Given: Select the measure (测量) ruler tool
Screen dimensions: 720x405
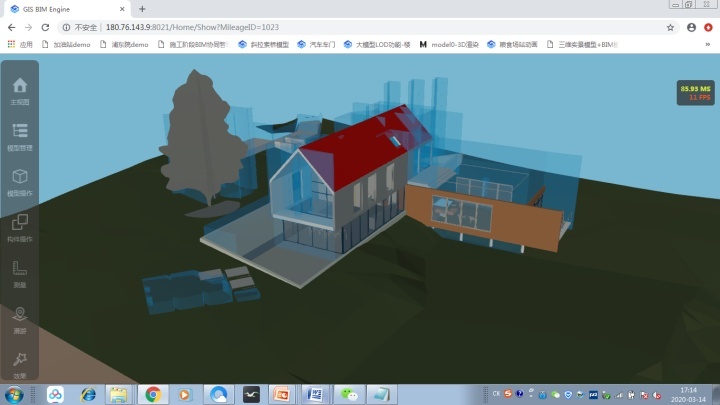Looking at the screenshot, I should click(x=20, y=274).
